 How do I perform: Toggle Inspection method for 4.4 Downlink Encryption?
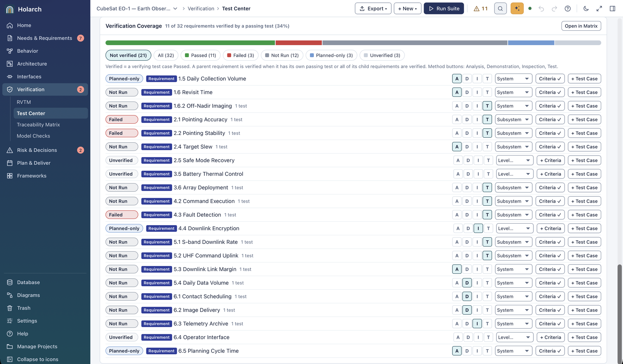(478, 228)
